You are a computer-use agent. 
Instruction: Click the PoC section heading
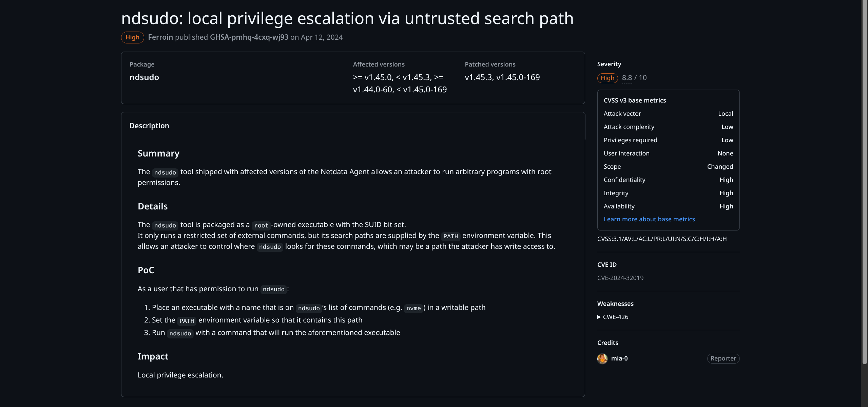[146, 270]
